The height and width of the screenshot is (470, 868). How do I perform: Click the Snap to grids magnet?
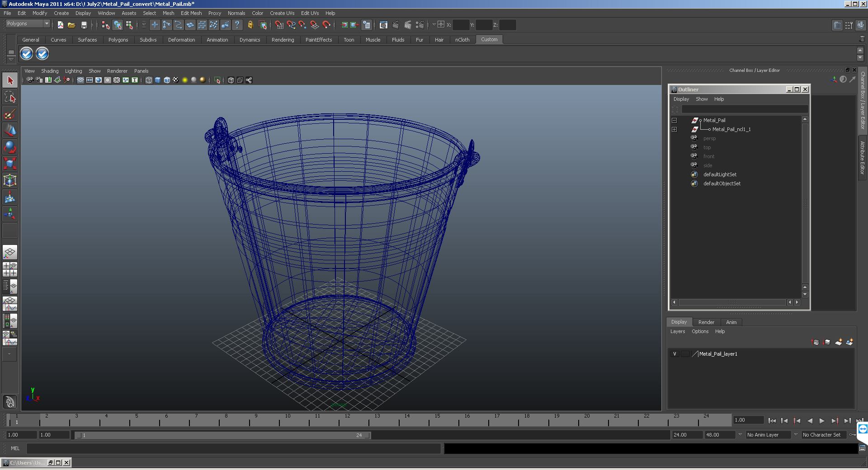coord(279,25)
